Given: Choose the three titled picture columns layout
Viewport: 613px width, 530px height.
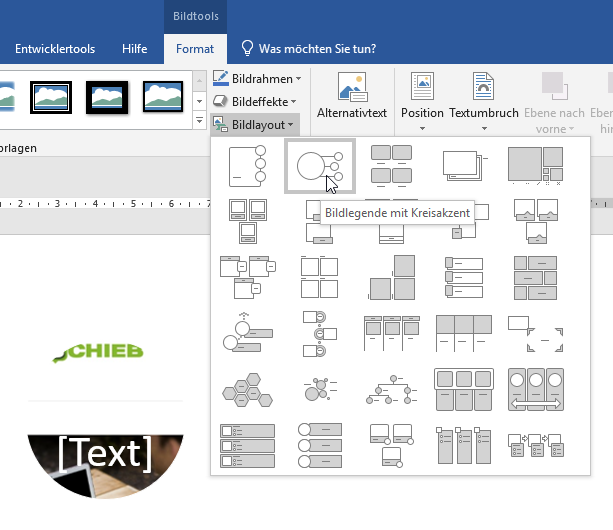Looking at the screenshot, I should 391,334.
